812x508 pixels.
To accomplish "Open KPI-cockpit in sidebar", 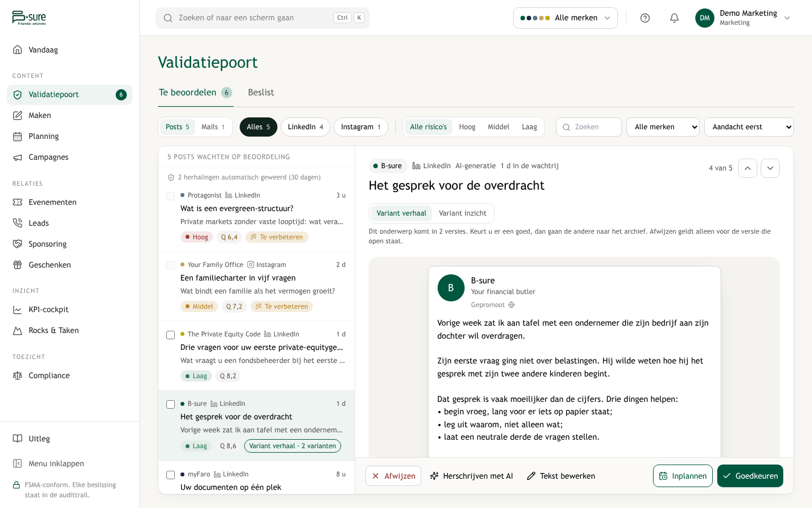I will click(69, 309).
